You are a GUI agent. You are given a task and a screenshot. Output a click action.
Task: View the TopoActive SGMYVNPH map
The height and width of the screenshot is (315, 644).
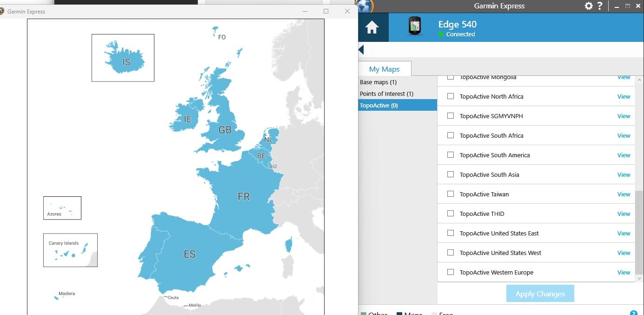click(x=624, y=116)
